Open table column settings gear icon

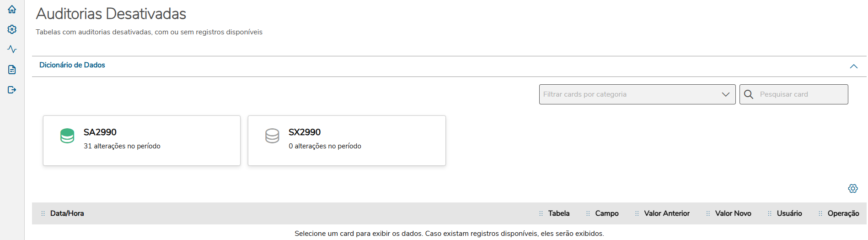coord(852,189)
